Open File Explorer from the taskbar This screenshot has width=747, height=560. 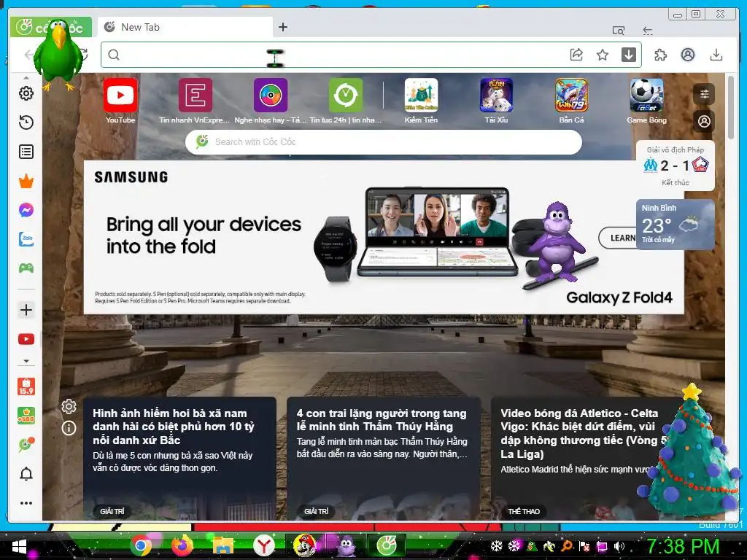pyautogui.click(x=223, y=545)
